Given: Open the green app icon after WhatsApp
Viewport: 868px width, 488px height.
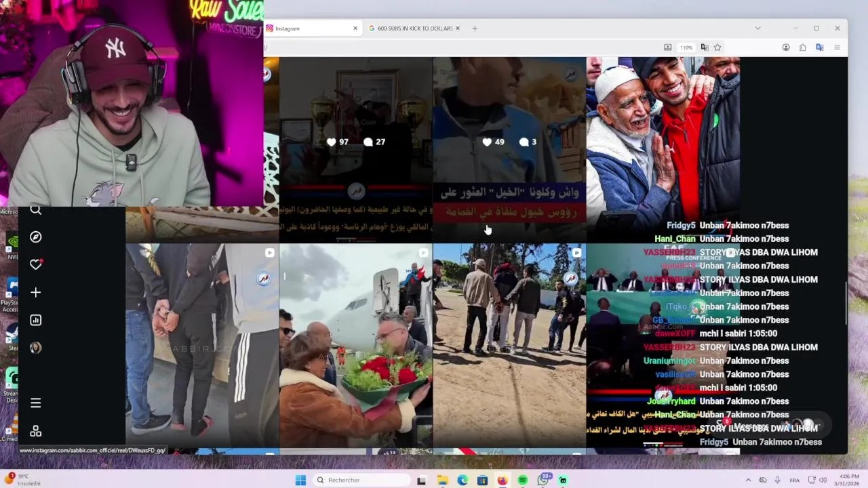Looking at the screenshot, I should click(563, 480).
